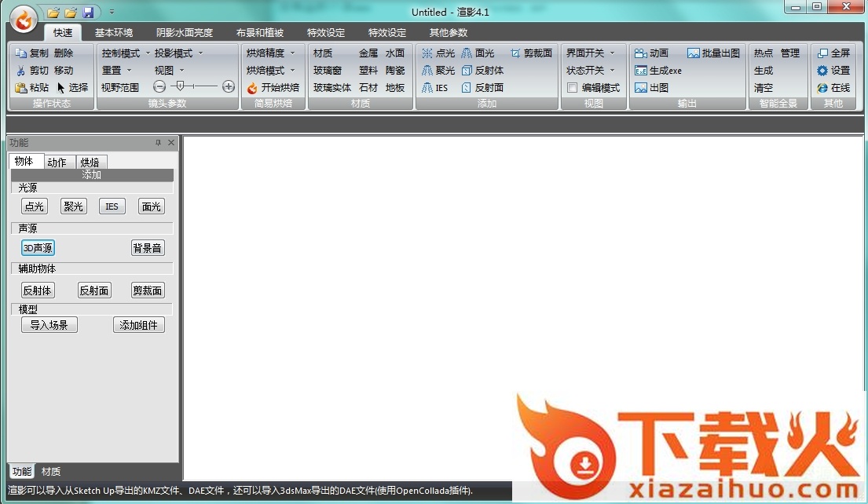868x504 pixels.
Task: Add IES light from the ribbon 添加 group
Action: pos(434,87)
